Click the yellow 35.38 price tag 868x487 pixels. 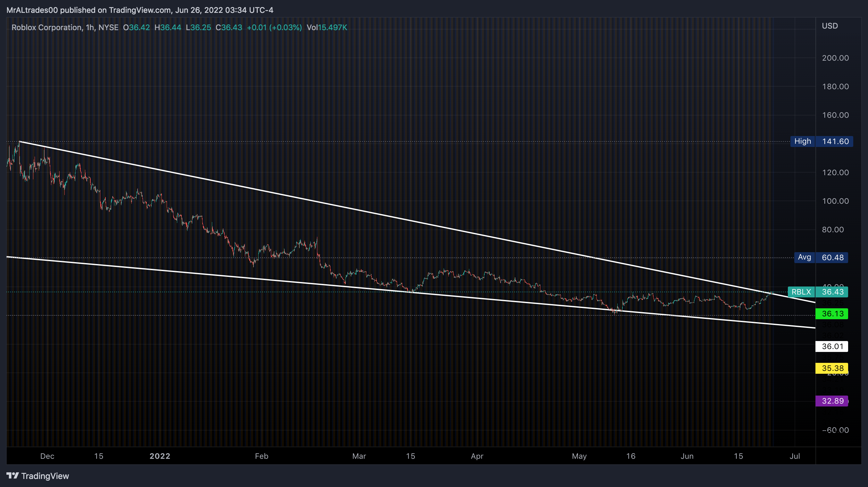pyautogui.click(x=831, y=368)
